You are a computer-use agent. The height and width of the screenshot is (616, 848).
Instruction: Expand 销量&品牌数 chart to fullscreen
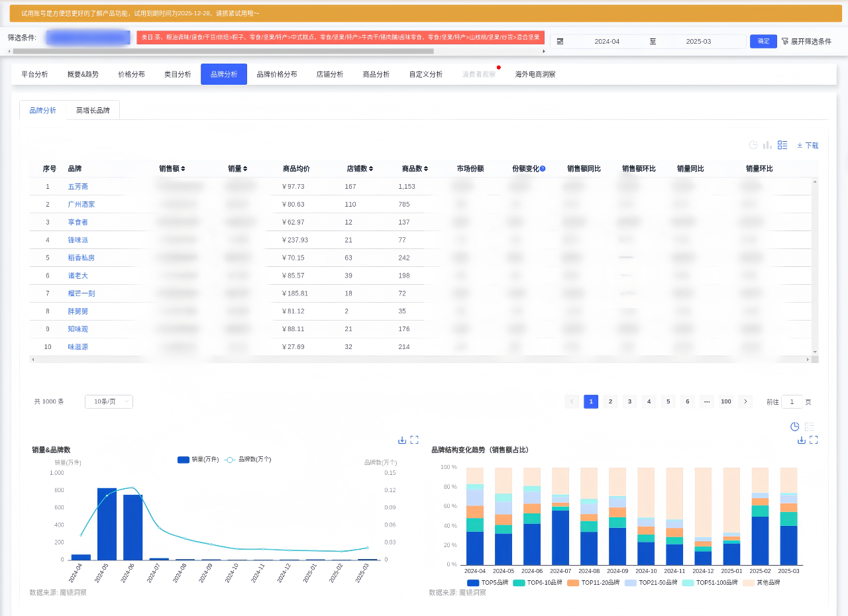(415, 440)
